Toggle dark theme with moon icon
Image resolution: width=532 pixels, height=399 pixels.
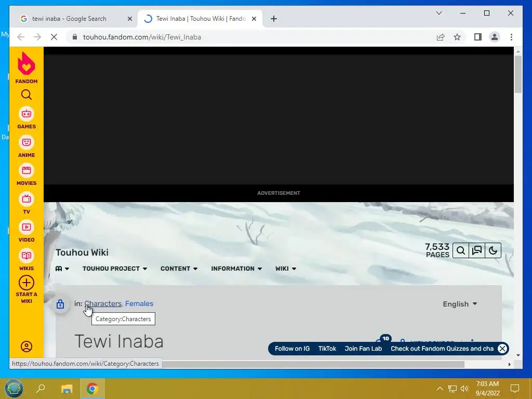pos(493,251)
